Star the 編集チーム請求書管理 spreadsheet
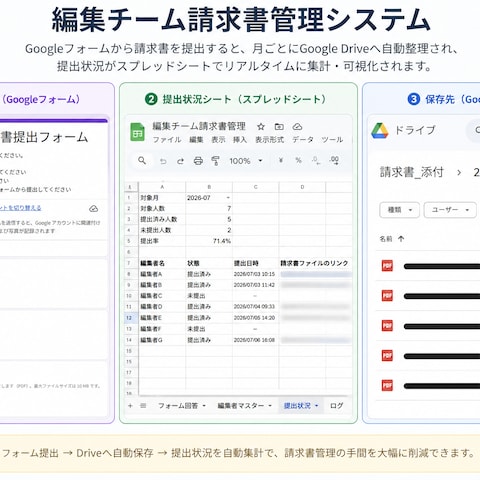This screenshot has height=480, width=480. click(261, 127)
